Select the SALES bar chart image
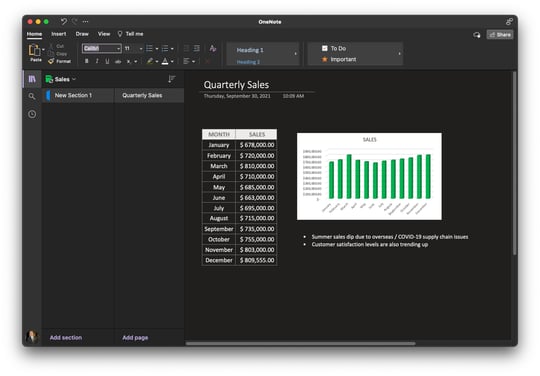Image resolution: width=540 pixels, height=376 pixels. pos(369,176)
